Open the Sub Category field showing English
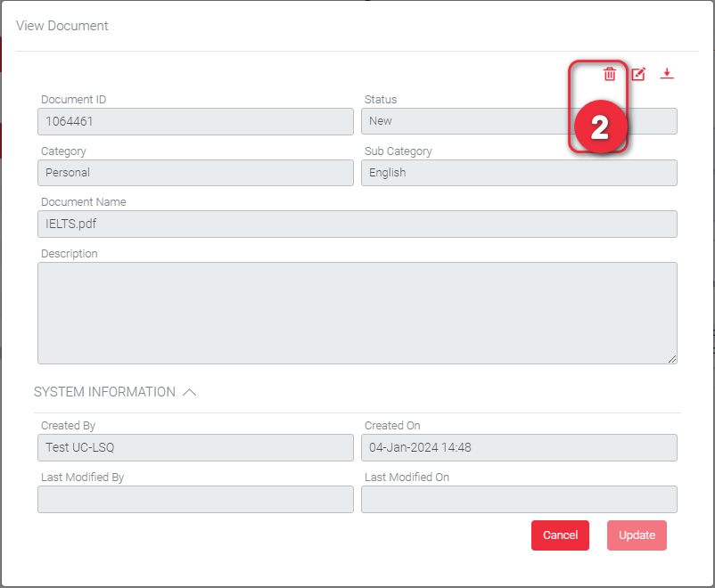 (x=519, y=173)
